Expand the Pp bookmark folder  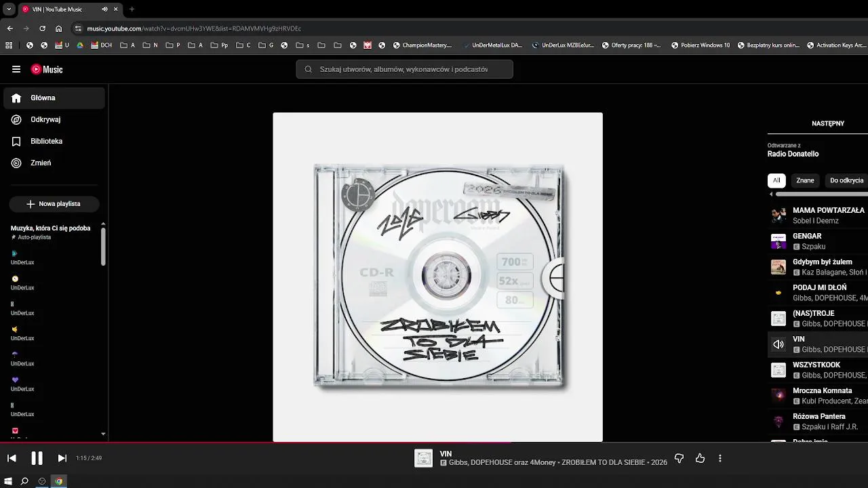pos(219,45)
